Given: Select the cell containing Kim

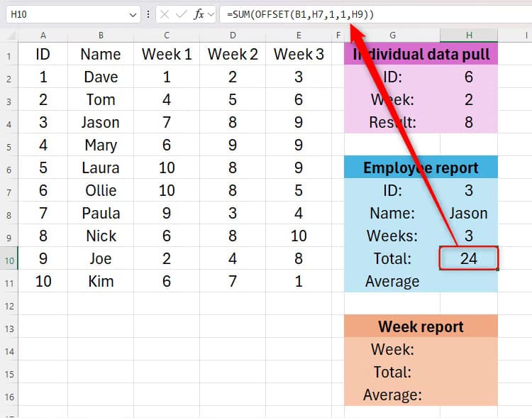Looking at the screenshot, I should pos(101,281).
